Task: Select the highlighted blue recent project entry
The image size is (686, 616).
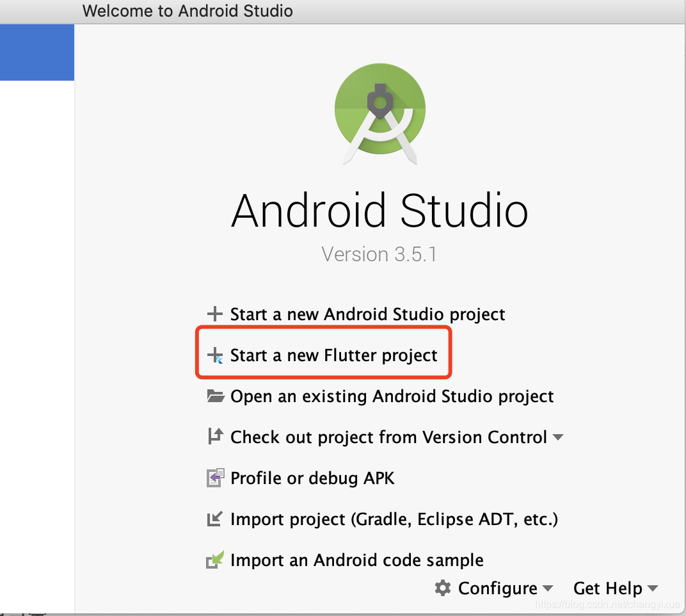Action: (37, 53)
